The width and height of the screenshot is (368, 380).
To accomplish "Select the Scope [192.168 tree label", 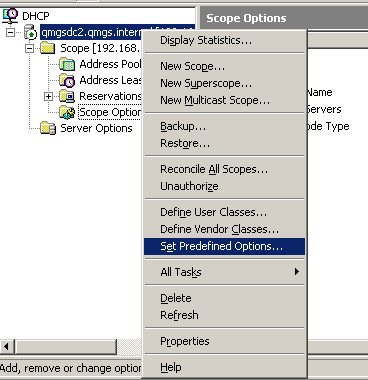I will click(x=100, y=48).
